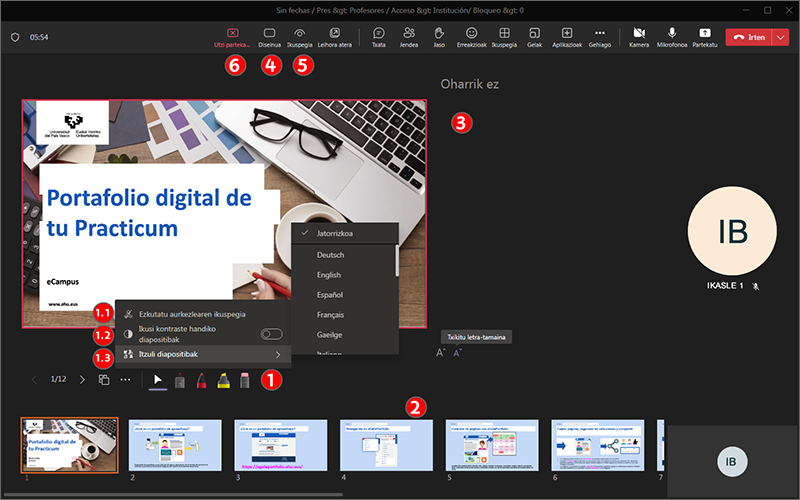Viewport: 800px width, 500px height.
Task: Raise hand with the Jaso icon
Action: pos(438,33)
